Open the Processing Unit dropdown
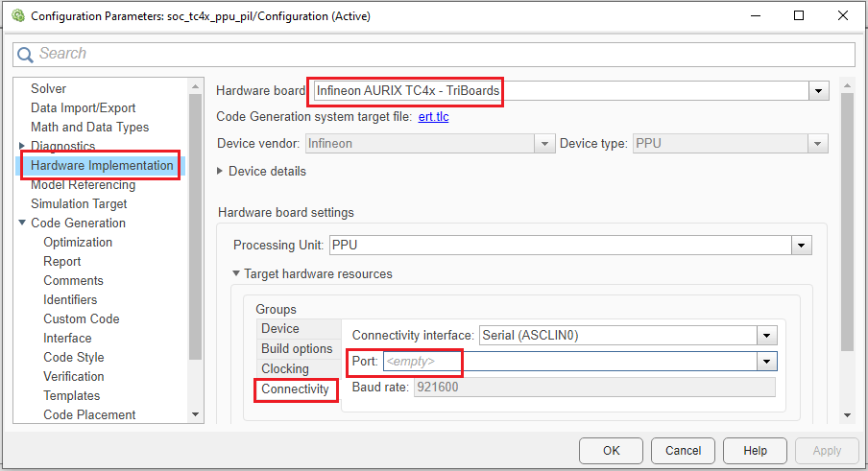 pos(802,246)
